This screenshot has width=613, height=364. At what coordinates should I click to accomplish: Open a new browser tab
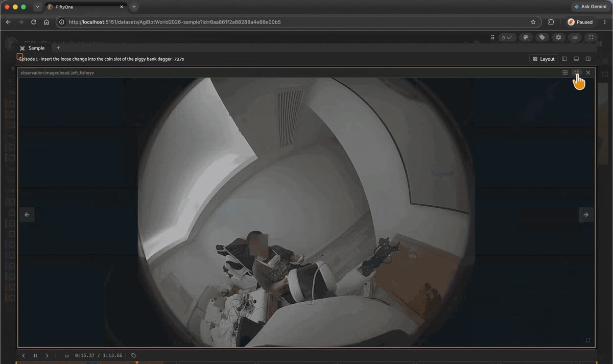[x=134, y=7]
